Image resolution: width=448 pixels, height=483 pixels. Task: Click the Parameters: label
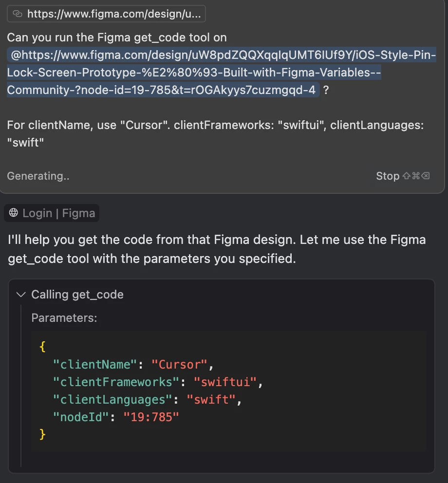pos(64,318)
